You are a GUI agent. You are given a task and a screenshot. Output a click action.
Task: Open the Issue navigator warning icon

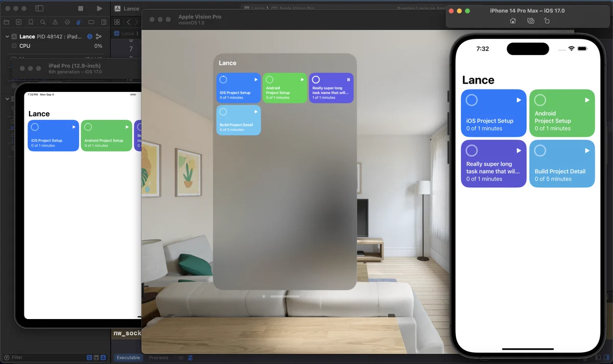[x=55, y=22]
